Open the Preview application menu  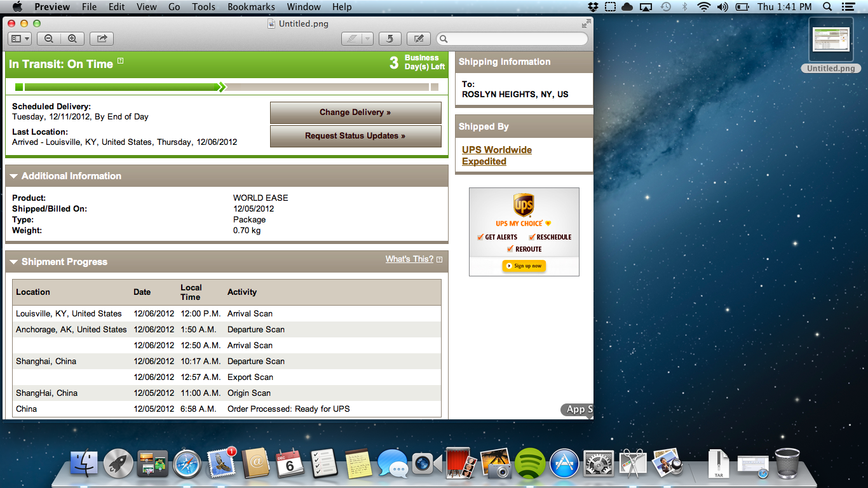pyautogui.click(x=52, y=7)
